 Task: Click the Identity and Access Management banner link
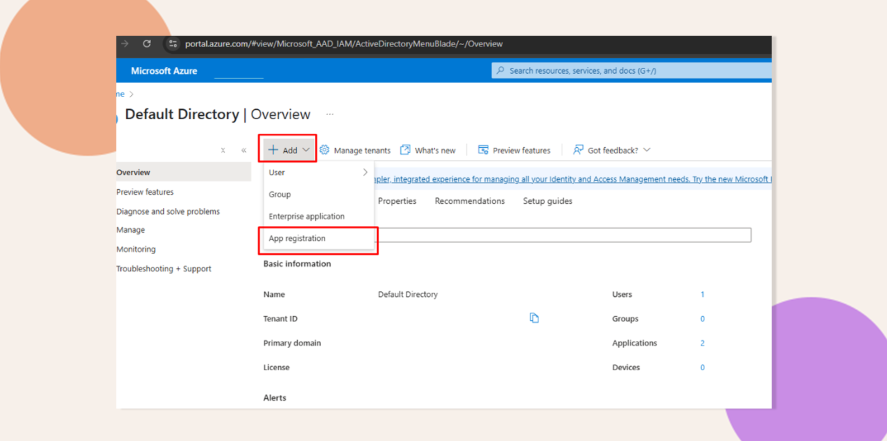point(572,179)
